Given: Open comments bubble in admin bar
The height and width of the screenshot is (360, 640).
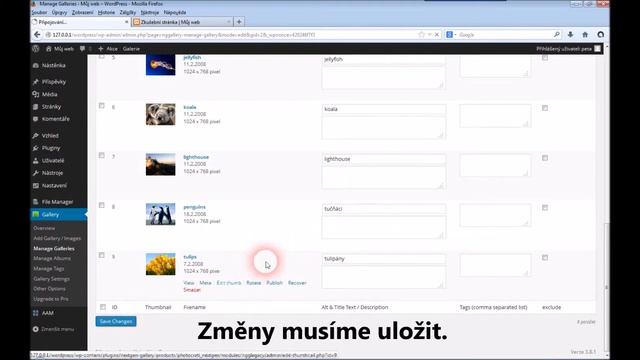Looking at the screenshot, I should (x=82, y=49).
